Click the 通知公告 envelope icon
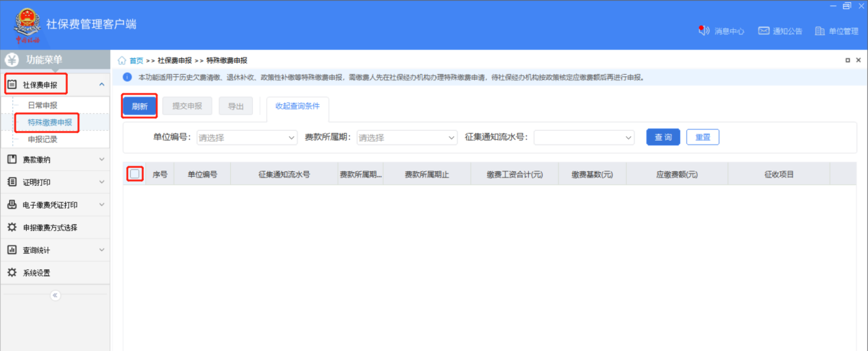868x351 pixels. [764, 31]
